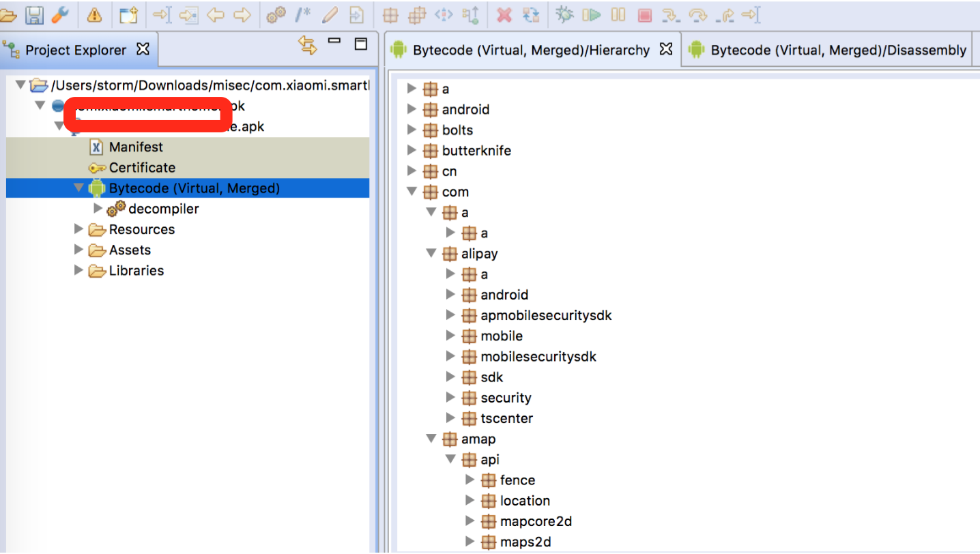
Task: Terminate debugging via the red stop icon
Action: 644,14
